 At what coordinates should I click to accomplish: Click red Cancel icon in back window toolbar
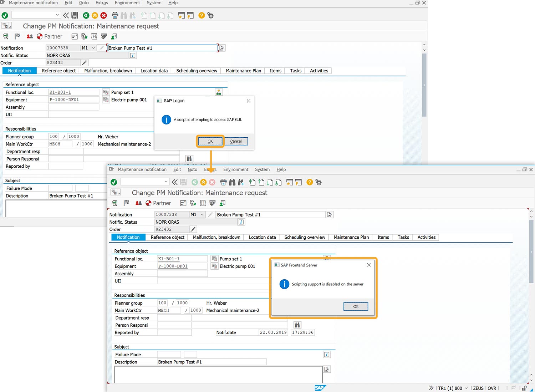104,15
